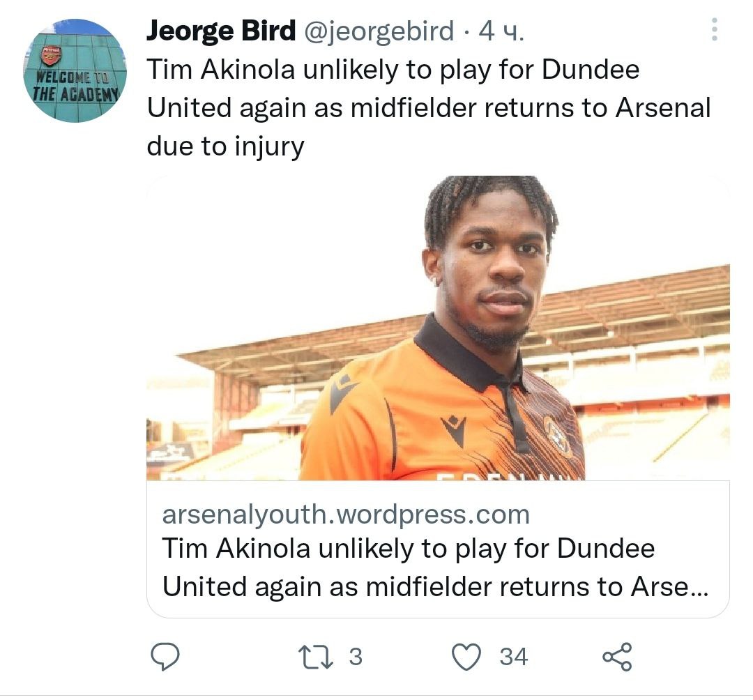Image resolution: width=753 pixels, height=700 pixels.
Task: Open the Welcome to the Academy avatar
Action: [75, 71]
